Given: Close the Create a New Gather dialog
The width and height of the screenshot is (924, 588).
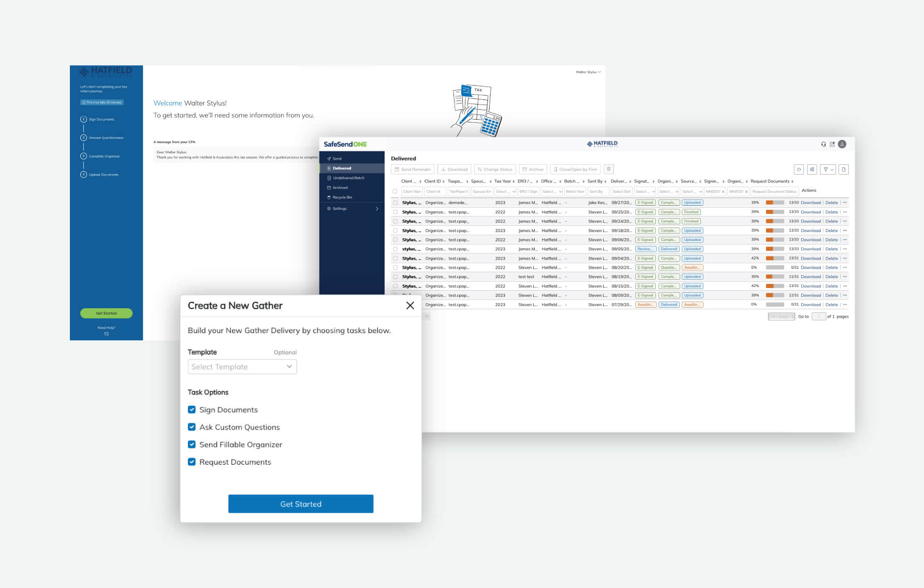Looking at the screenshot, I should click(x=410, y=306).
